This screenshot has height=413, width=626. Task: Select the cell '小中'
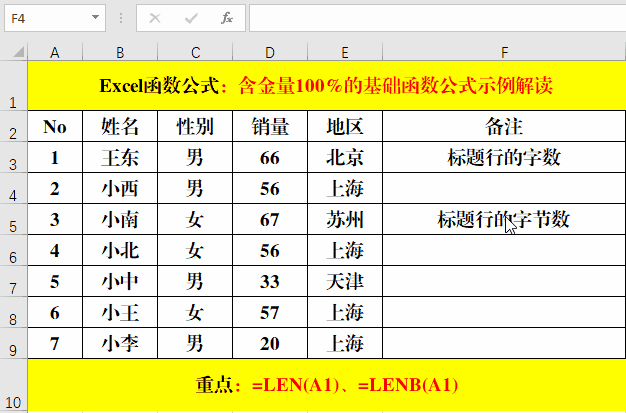pos(120,281)
